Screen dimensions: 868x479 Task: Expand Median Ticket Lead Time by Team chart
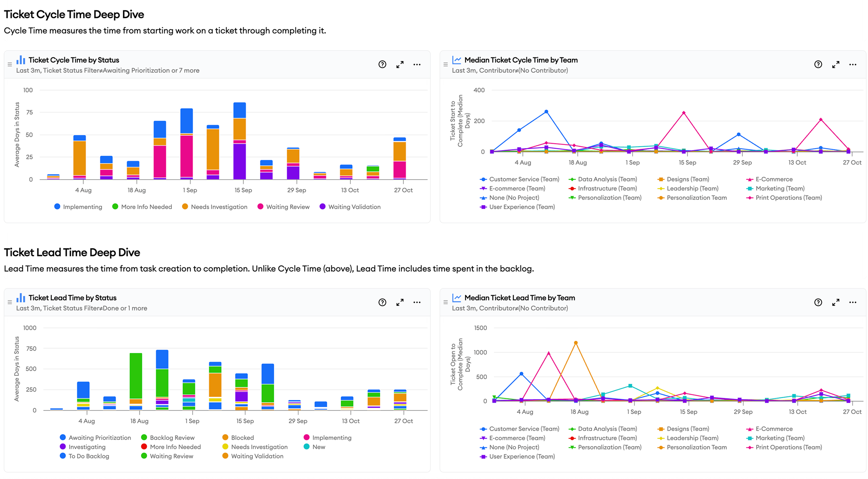836,302
